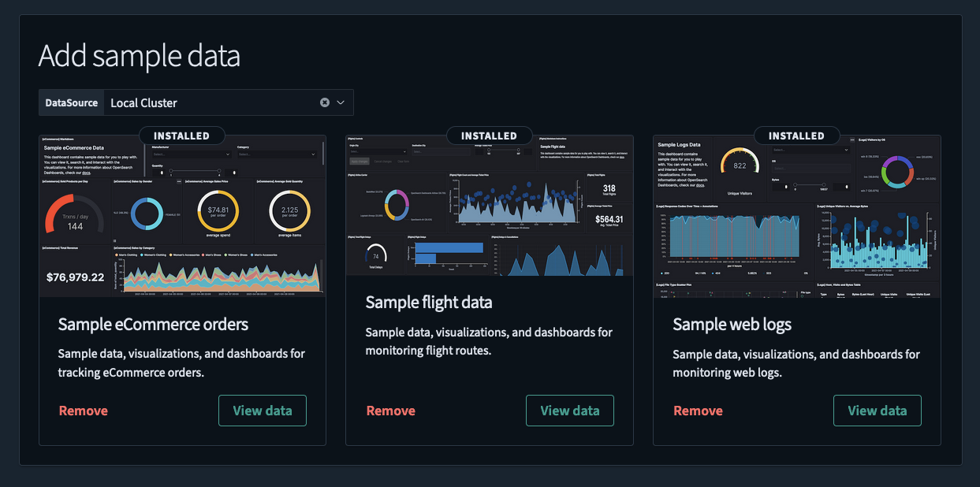Select the 'Sample web logs' title
This screenshot has width=980, height=487.
[x=732, y=324]
